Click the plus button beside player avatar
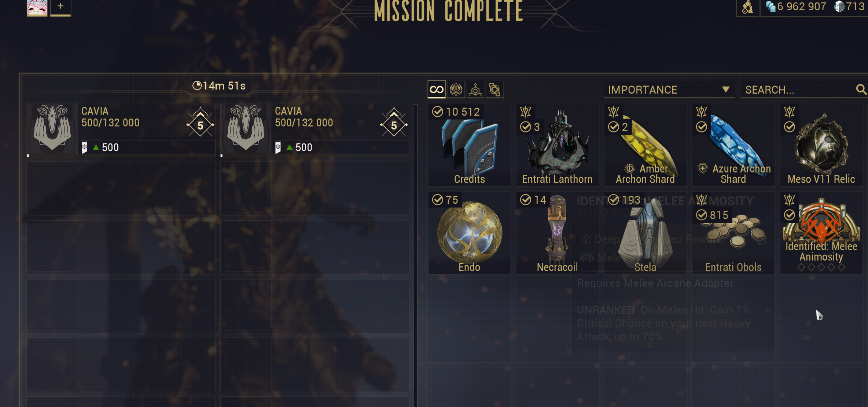 point(60,7)
